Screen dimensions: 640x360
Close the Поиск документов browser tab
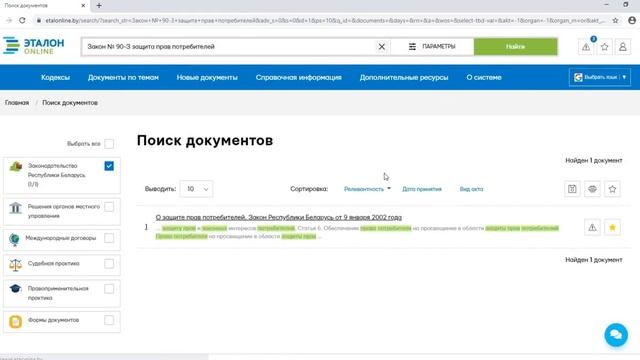(x=83, y=6)
